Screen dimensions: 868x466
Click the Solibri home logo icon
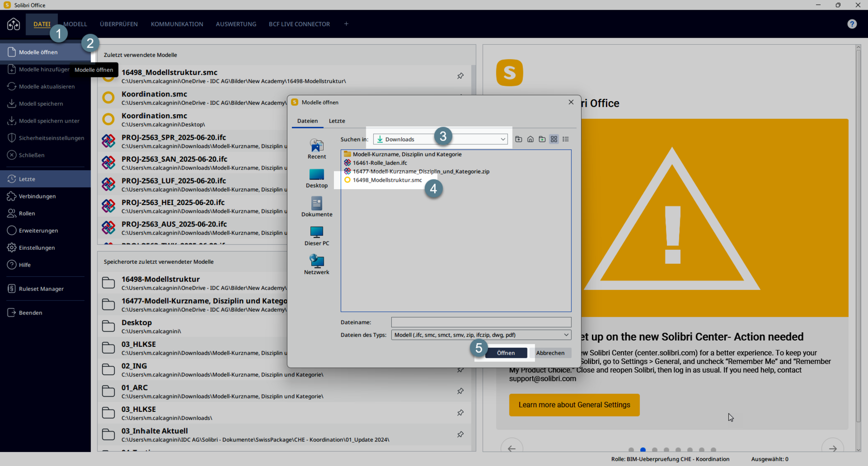(14, 24)
